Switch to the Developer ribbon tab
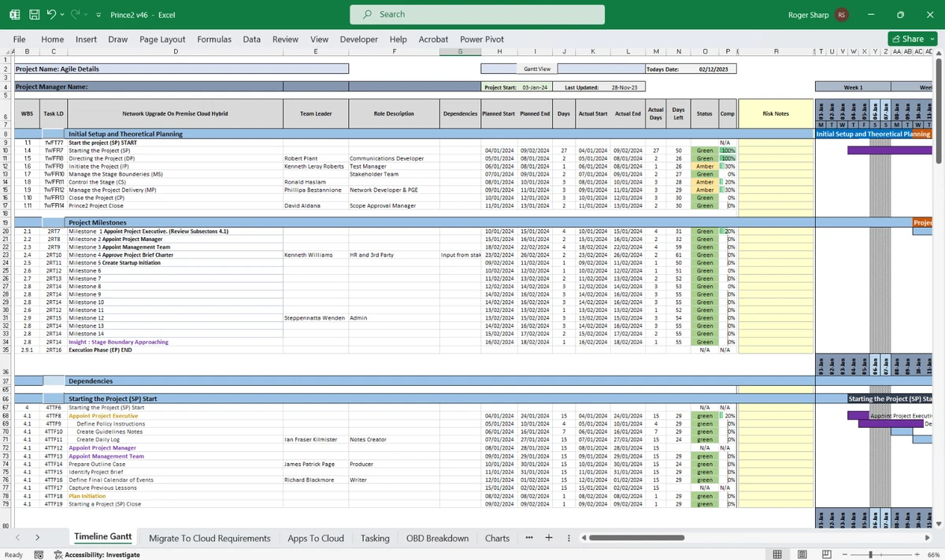The image size is (945, 560). click(x=358, y=39)
